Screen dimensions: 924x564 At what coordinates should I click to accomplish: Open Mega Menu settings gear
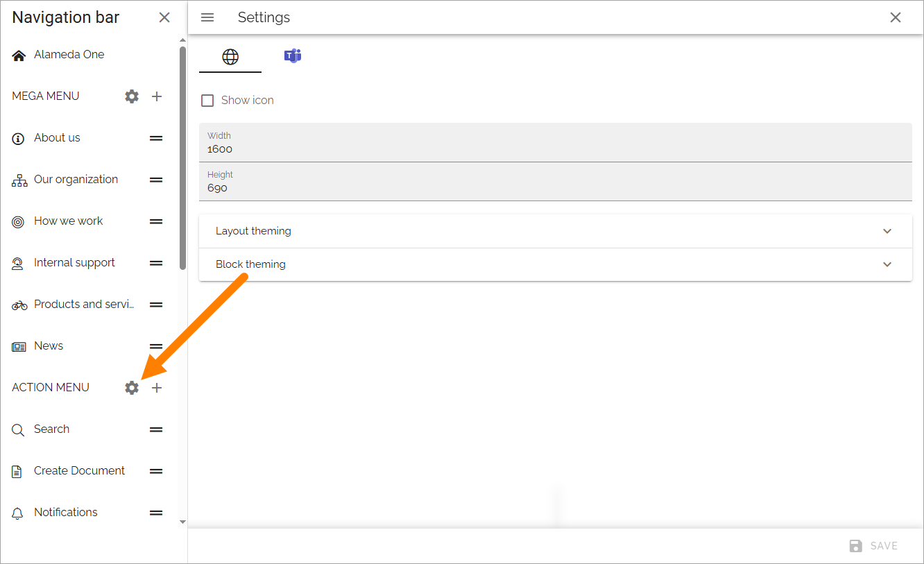[132, 96]
